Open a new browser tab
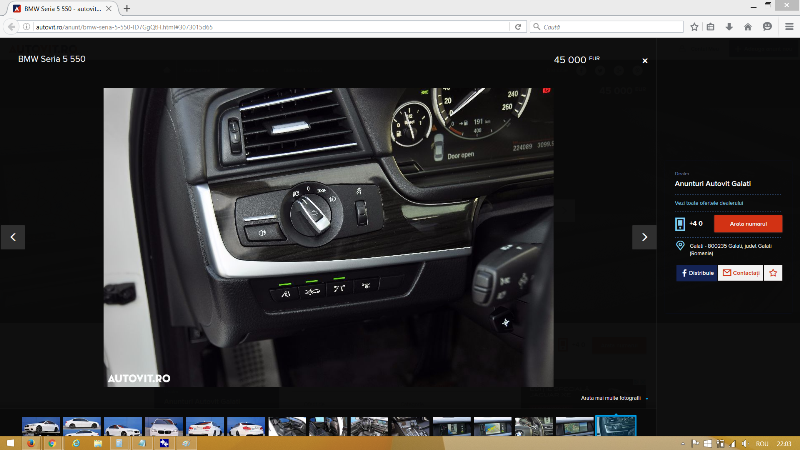Screen dimensions: 800x450 tap(127, 8)
